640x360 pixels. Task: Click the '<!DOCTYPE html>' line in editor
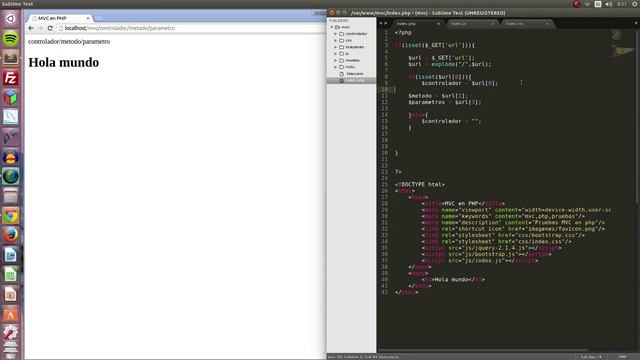pos(420,184)
